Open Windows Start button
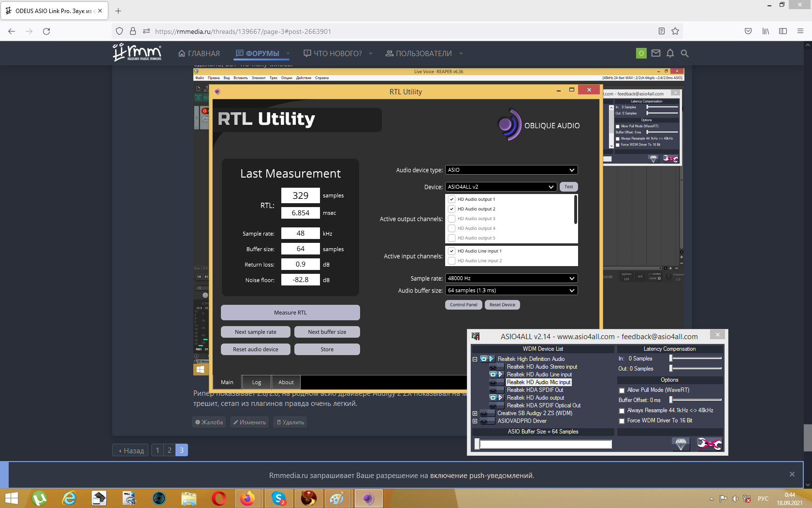This screenshot has width=812, height=508. pyautogui.click(x=11, y=498)
